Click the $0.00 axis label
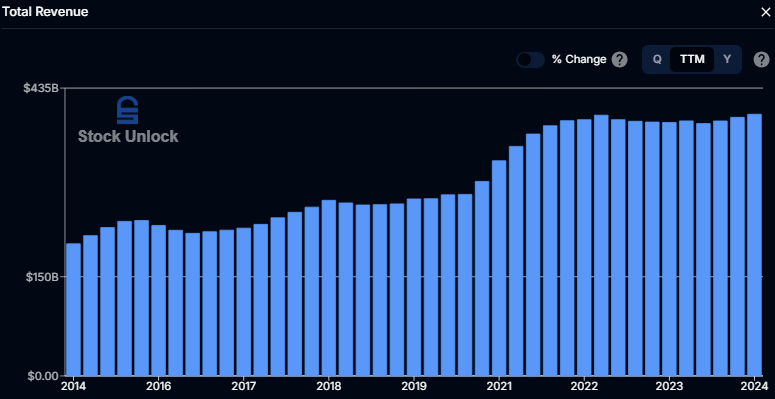The width and height of the screenshot is (775, 399). click(43, 376)
